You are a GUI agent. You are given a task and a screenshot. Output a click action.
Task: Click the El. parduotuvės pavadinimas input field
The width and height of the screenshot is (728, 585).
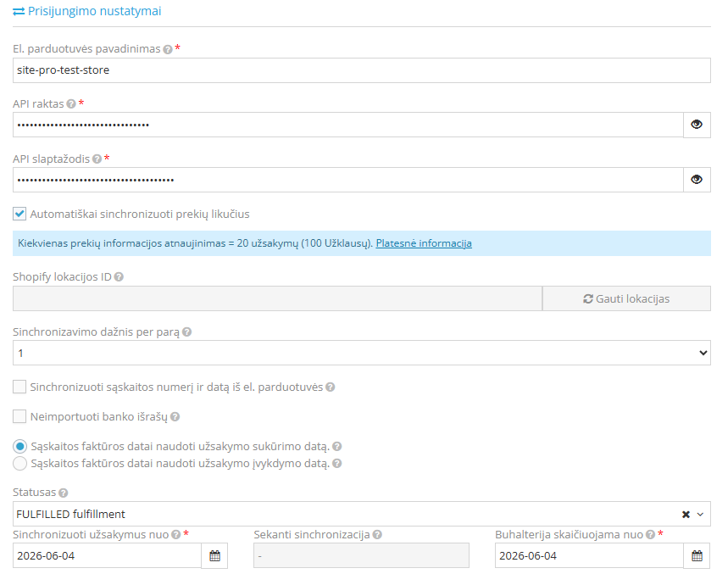(x=362, y=70)
